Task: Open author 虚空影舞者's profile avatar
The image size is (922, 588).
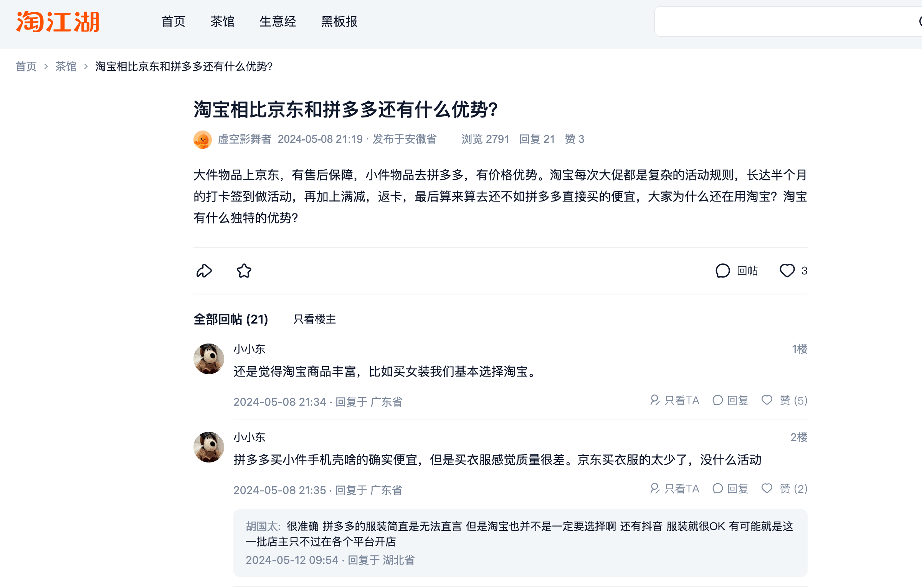Action: pyautogui.click(x=203, y=139)
